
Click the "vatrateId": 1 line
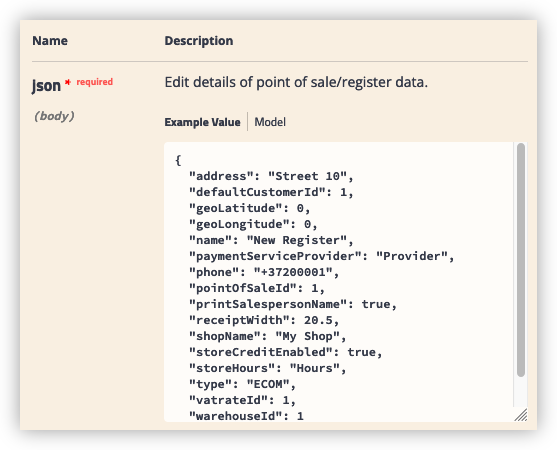tap(242, 400)
